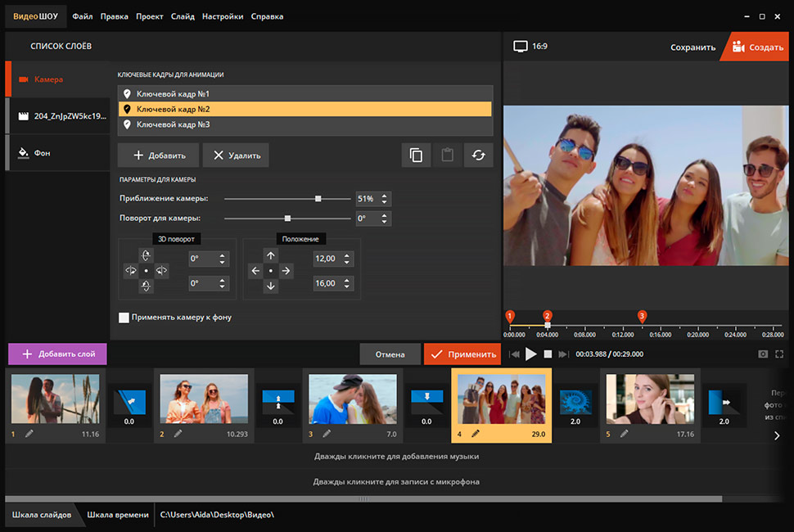Click the Добавить слой button
This screenshot has width=794, height=532.
point(57,354)
